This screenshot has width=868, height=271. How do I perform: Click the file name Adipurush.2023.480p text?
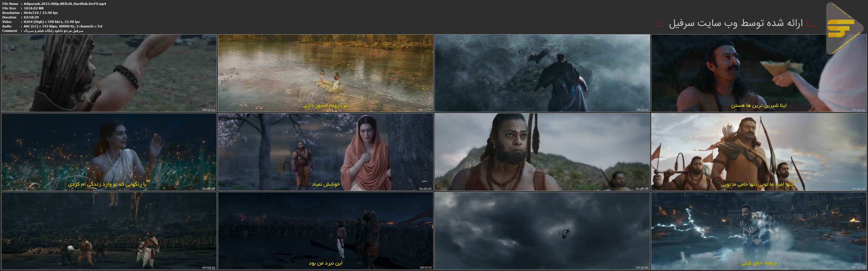pos(65,4)
